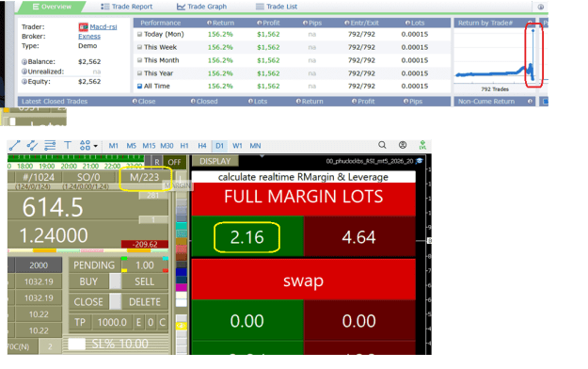The image size is (588, 369).
Task: Click the M/223 margin button
Action: pyautogui.click(x=144, y=177)
